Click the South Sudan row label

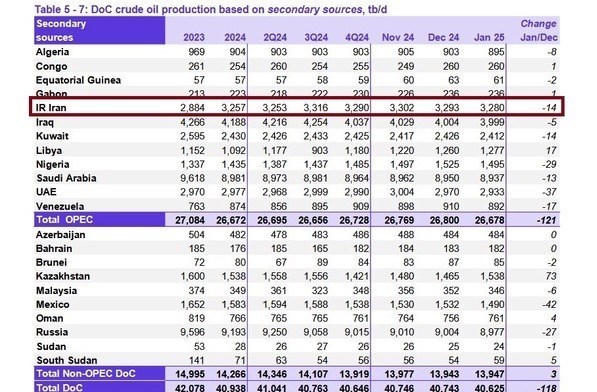click(67, 360)
